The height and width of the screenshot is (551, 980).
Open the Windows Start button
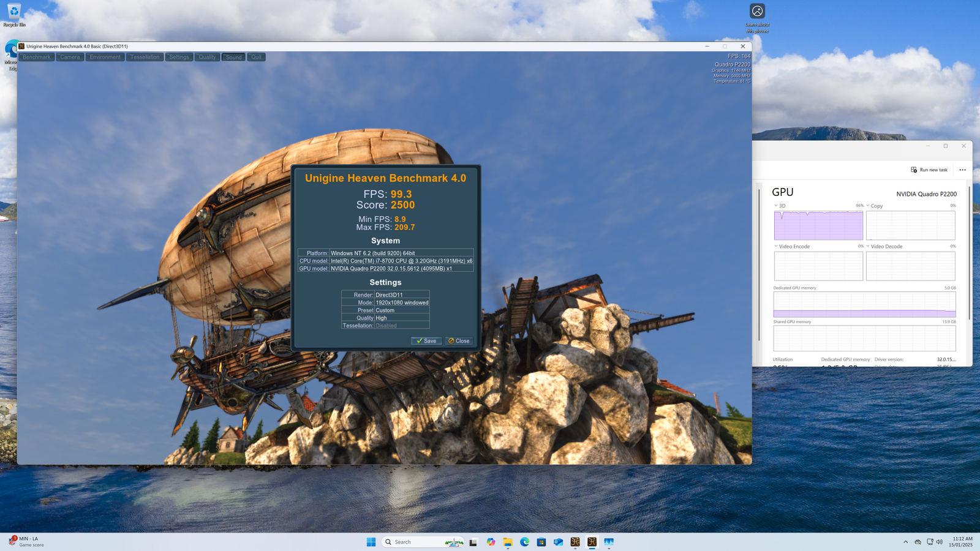(x=371, y=542)
